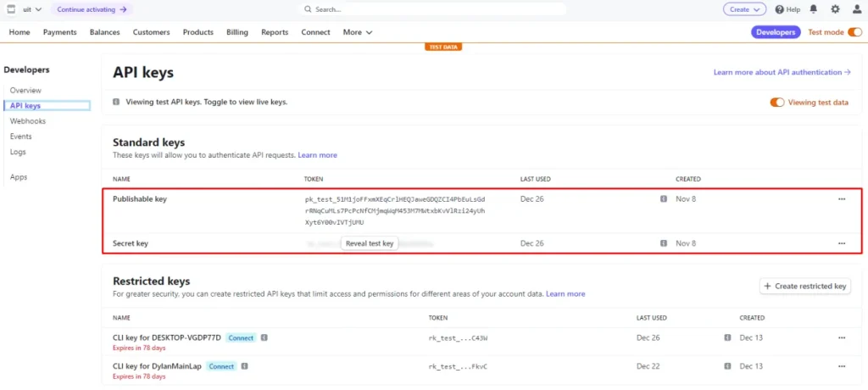
Task: Open the Publishable key row's three-dot menu
Action: [x=841, y=199]
